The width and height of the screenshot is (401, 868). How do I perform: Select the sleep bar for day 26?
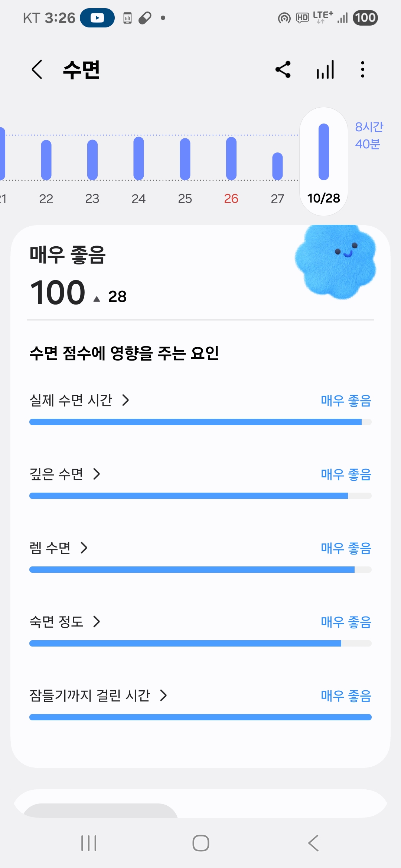(x=231, y=159)
